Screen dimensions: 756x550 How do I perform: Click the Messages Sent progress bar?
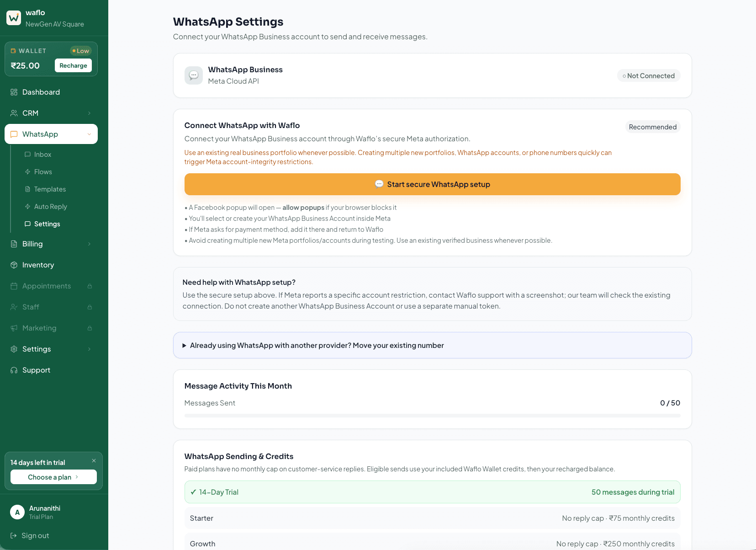[x=432, y=416]
